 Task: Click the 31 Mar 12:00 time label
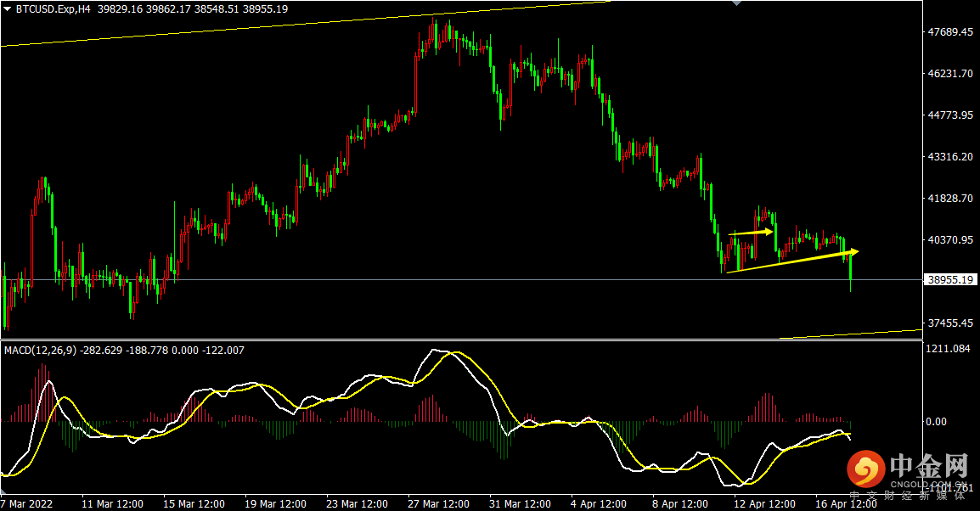[520, 504]
